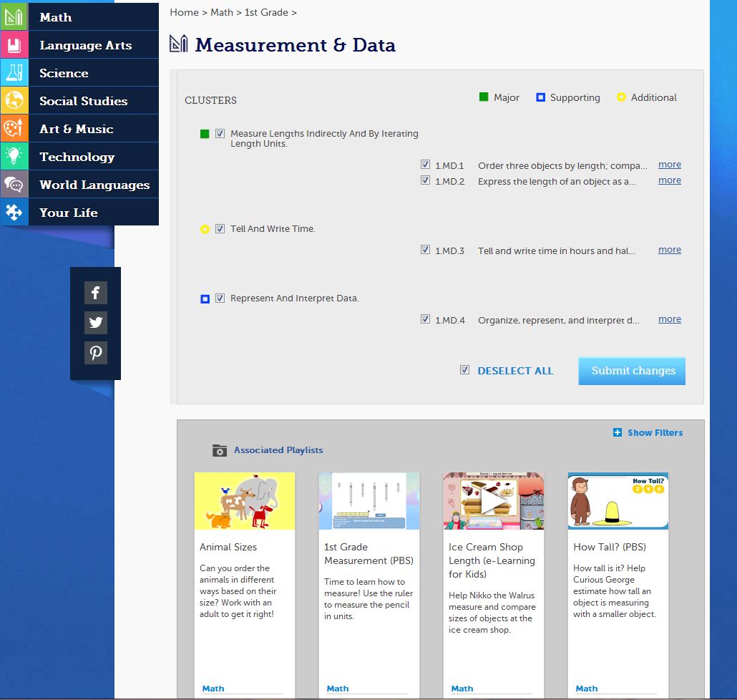Share the page on Facebook

tap(96, 293)
